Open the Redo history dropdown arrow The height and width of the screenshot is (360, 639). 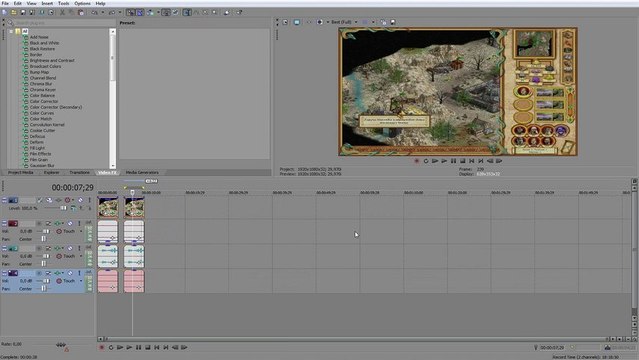[x=120, y=13]
